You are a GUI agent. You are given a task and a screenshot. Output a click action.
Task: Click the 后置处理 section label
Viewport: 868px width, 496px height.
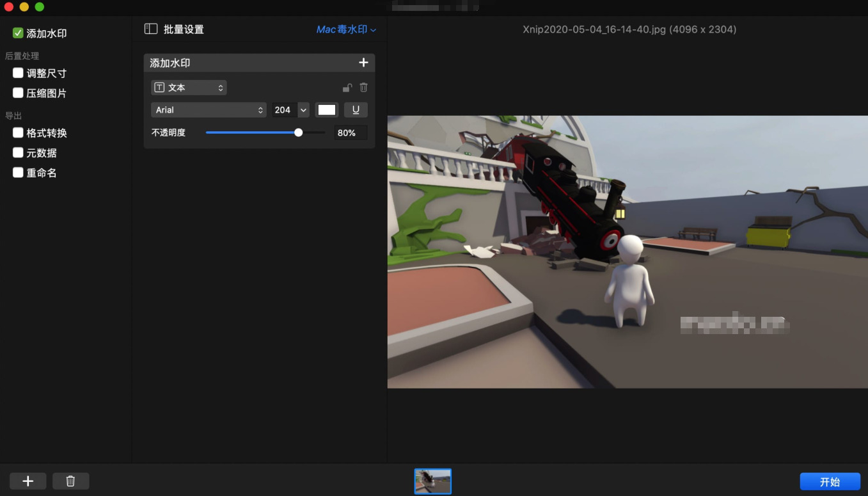click(x=22, y=56)
